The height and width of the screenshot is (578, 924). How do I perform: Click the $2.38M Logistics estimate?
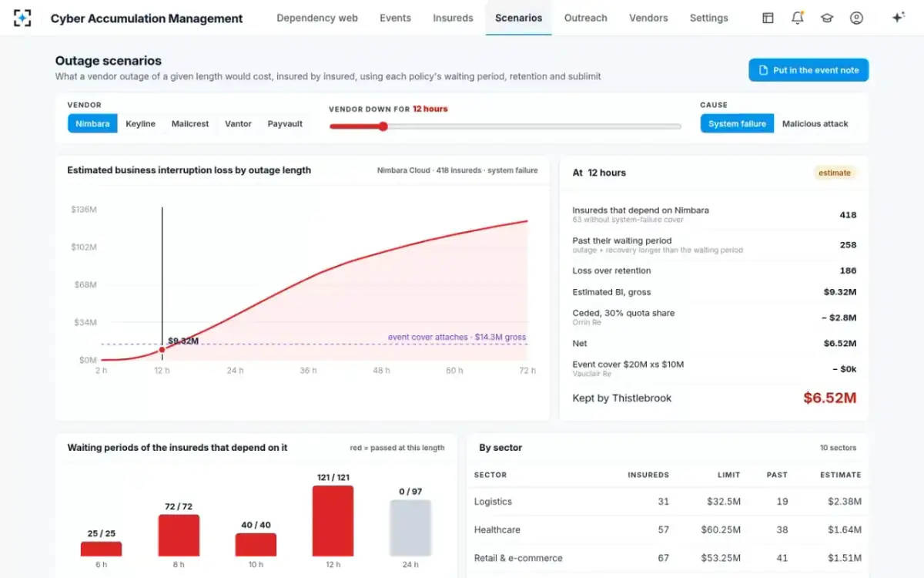pos(845,502)
